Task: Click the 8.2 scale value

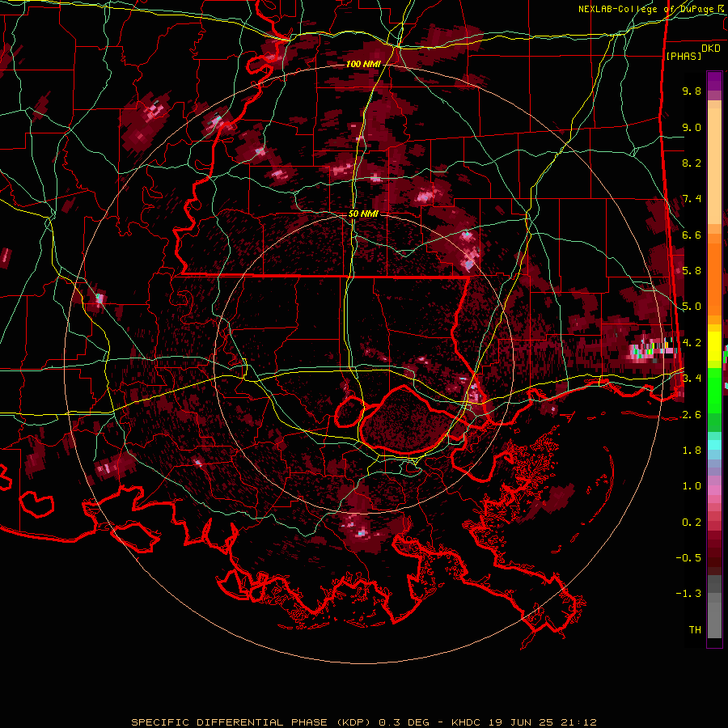Action: (692, 163)
